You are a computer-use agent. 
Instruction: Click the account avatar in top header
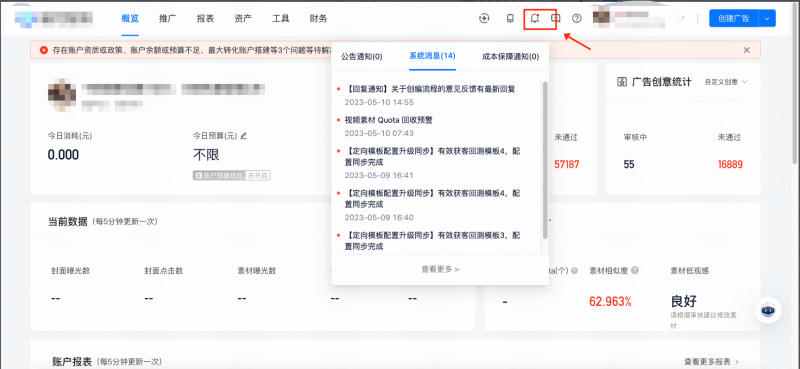[x=602, y=18]
